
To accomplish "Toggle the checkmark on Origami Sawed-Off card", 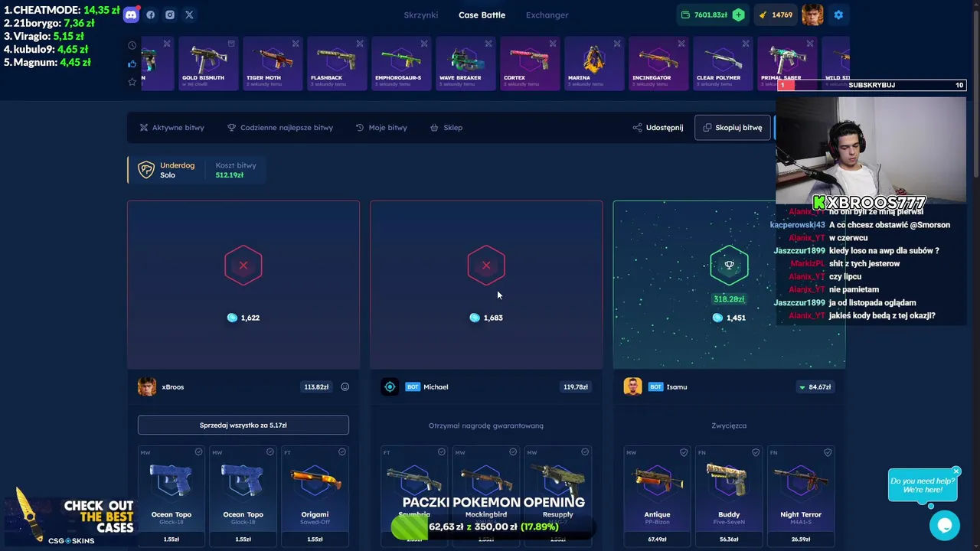I will 341,452.
